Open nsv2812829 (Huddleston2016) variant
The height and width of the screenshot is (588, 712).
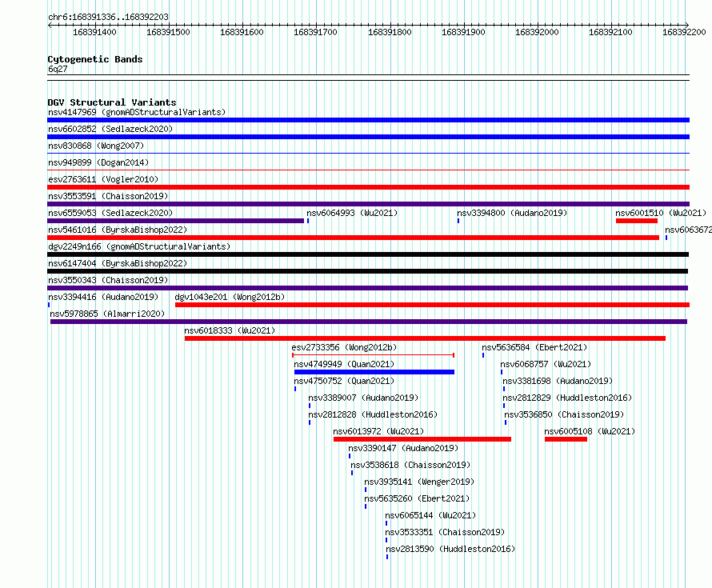[567, 398]
